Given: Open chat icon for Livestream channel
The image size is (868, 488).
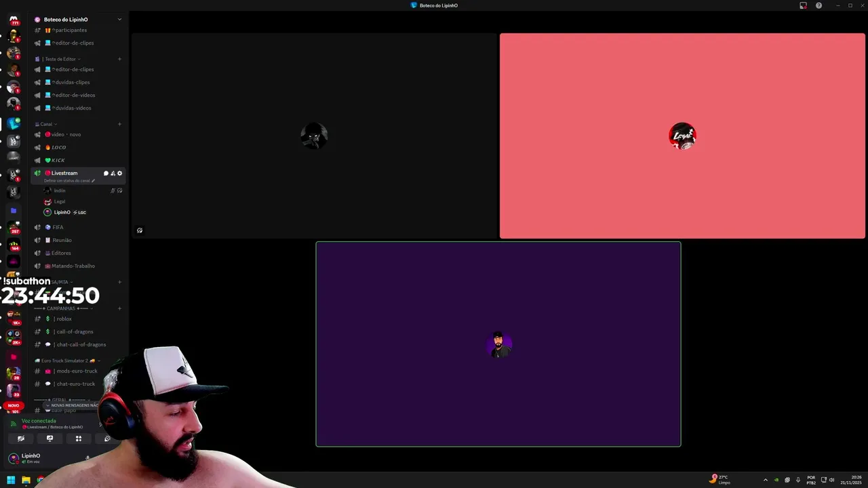Looking at the screenshot, I should coord(106,174).
